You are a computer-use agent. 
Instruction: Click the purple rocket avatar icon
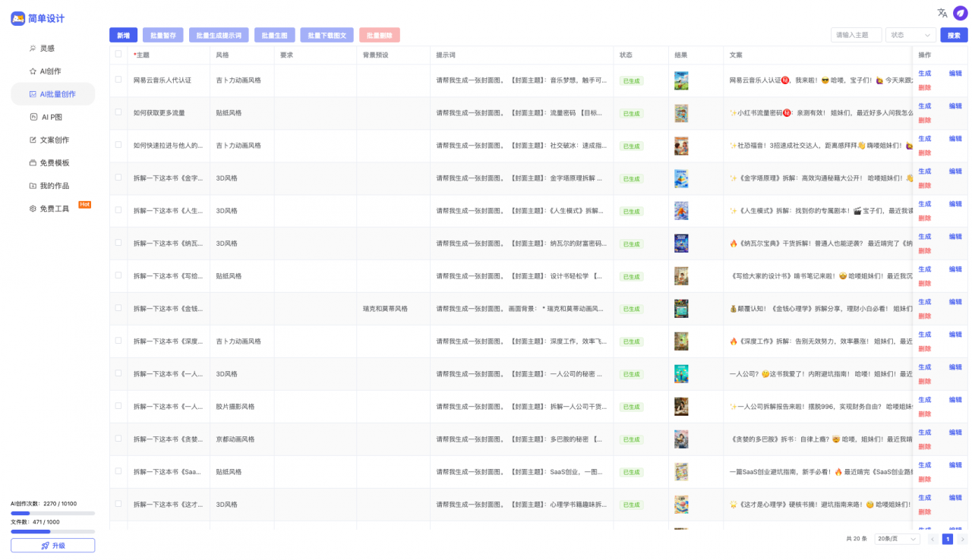tap(960, 13)
